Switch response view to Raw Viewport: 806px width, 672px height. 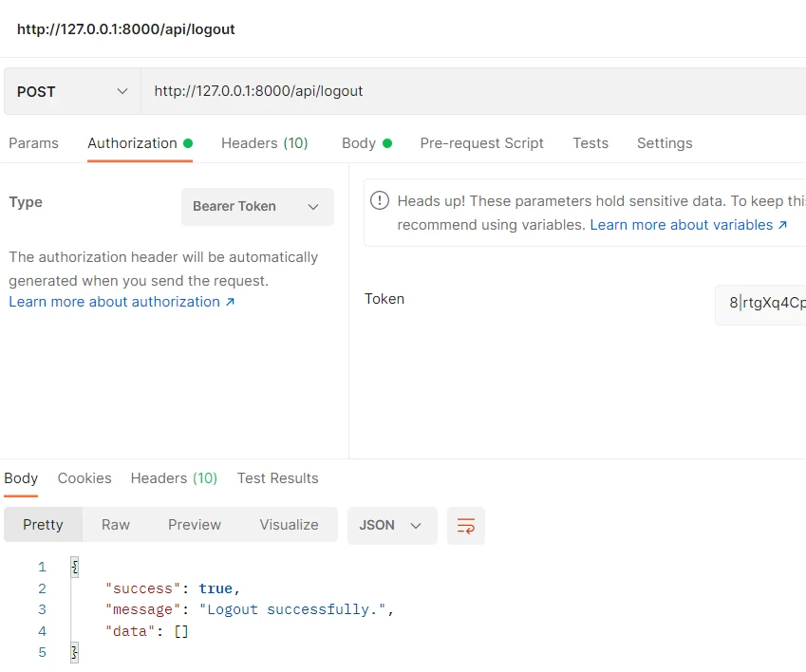115,524
